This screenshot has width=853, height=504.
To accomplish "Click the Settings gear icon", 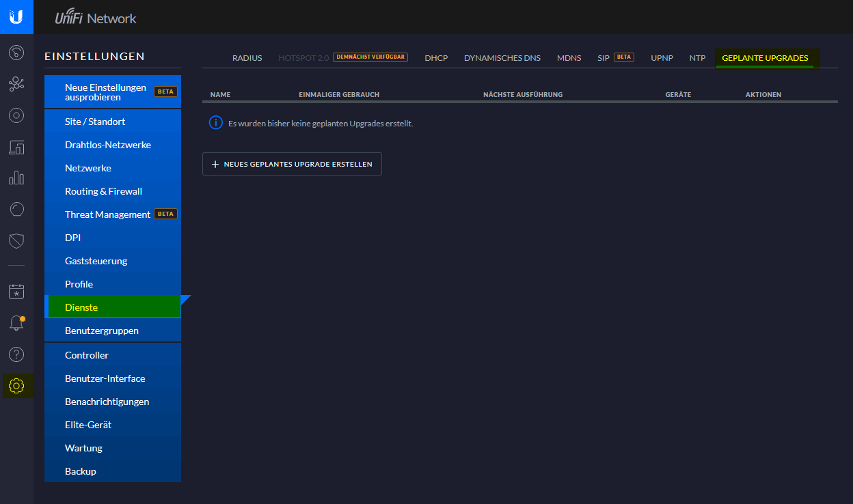I will 16,386.
